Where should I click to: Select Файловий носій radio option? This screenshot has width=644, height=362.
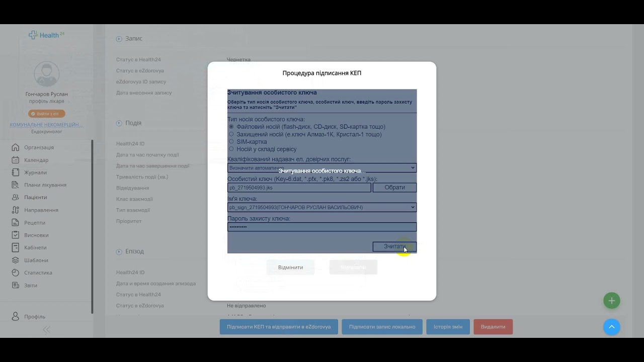point(231,127)
